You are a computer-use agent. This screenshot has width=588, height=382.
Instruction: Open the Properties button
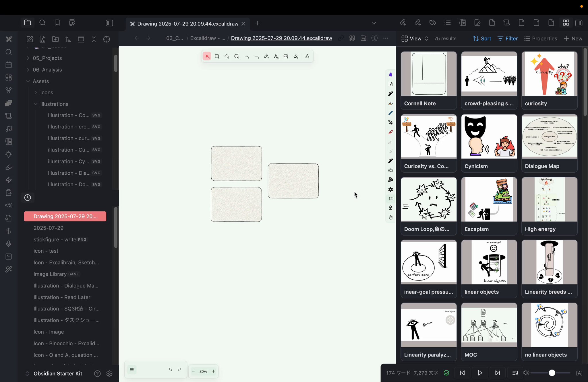[541, 38]
